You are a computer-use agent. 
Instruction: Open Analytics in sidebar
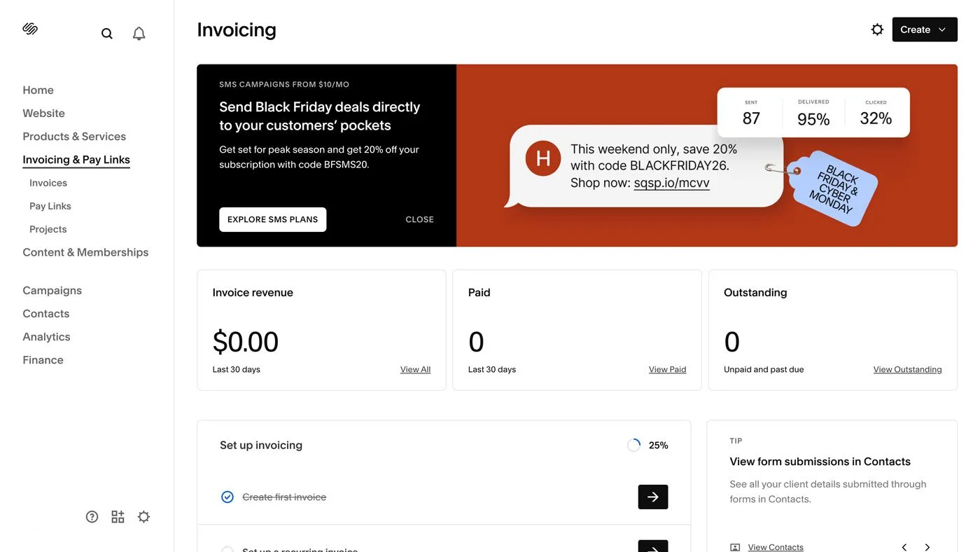pos(46,336)
